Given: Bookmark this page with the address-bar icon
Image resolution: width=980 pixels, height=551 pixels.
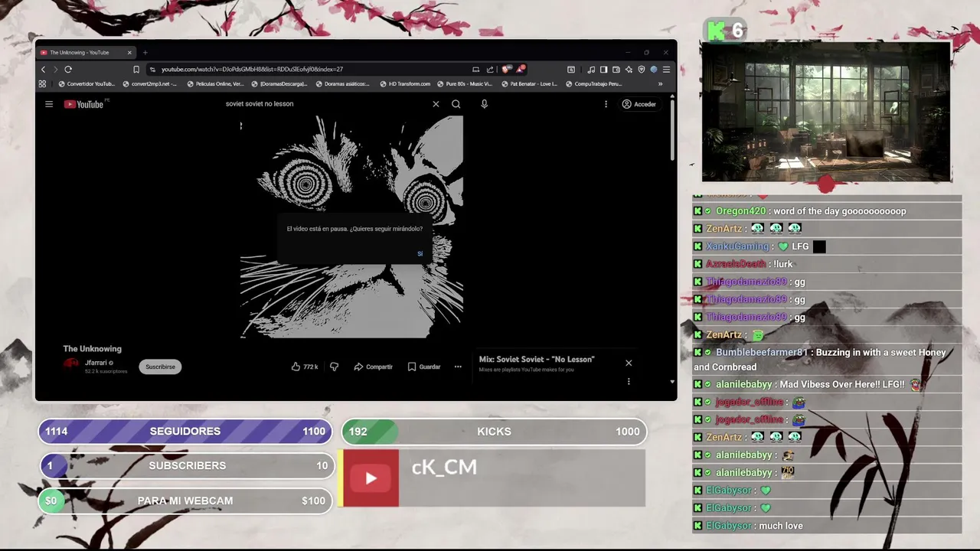Looking at the screenshot, I should 136,69.
